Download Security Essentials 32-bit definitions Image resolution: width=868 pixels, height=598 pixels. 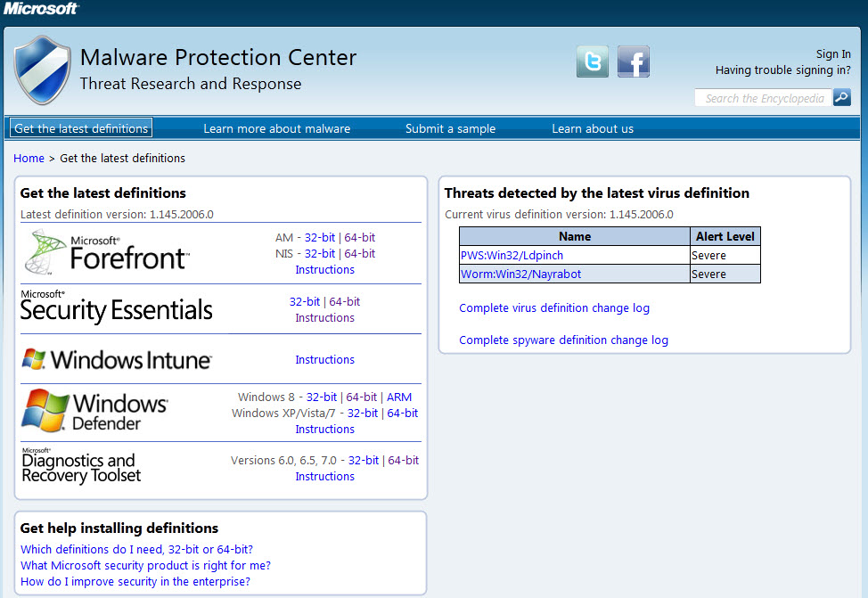(305, 302)
